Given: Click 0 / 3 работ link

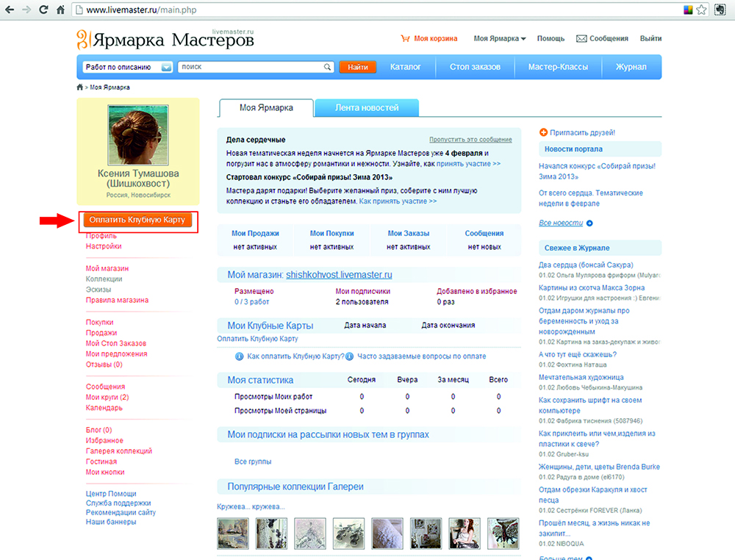Looking at the screenshot, I should 251,302.
